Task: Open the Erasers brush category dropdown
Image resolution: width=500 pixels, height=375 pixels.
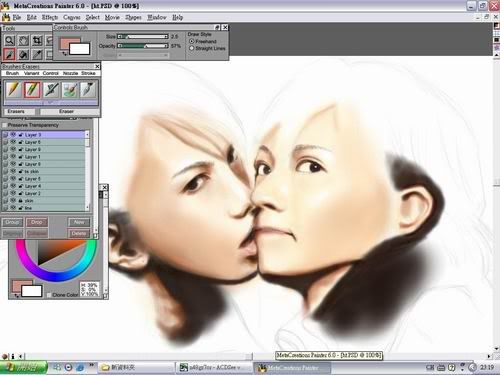Action: pyautogui.click(x=19, y=112)
